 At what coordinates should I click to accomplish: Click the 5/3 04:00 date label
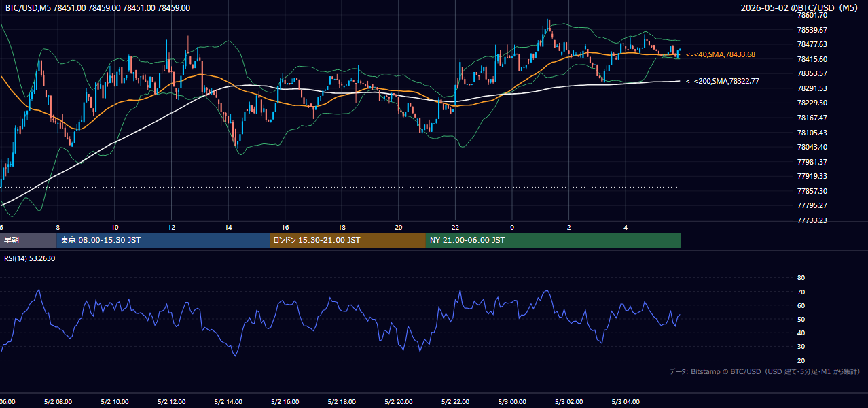click(x=626, y=402)
